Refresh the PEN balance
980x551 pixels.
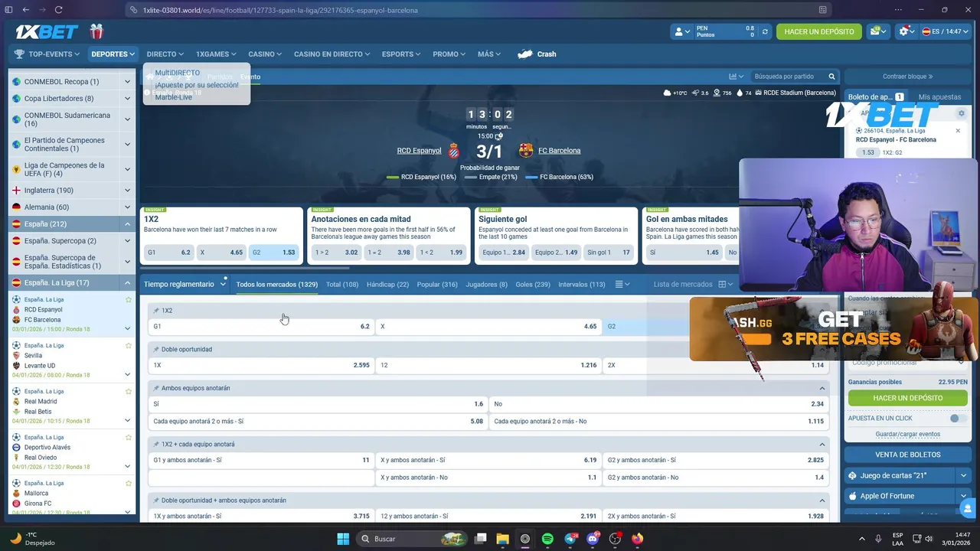(x=764, y=32)
